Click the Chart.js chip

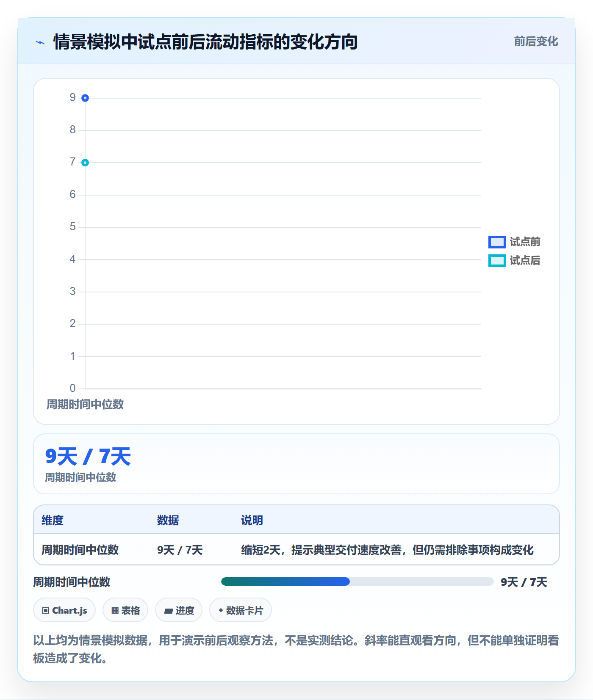pyautogui.click(x=64, y=610)
